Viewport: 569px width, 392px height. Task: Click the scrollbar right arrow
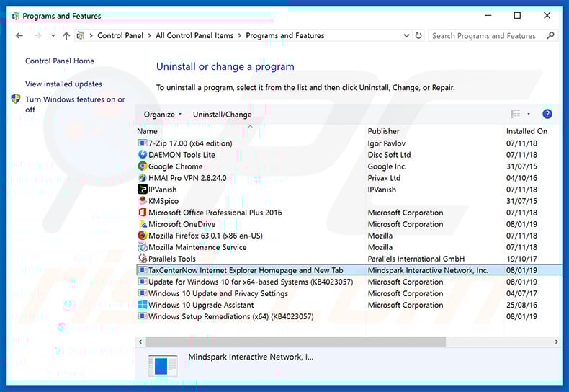(556, 342)
